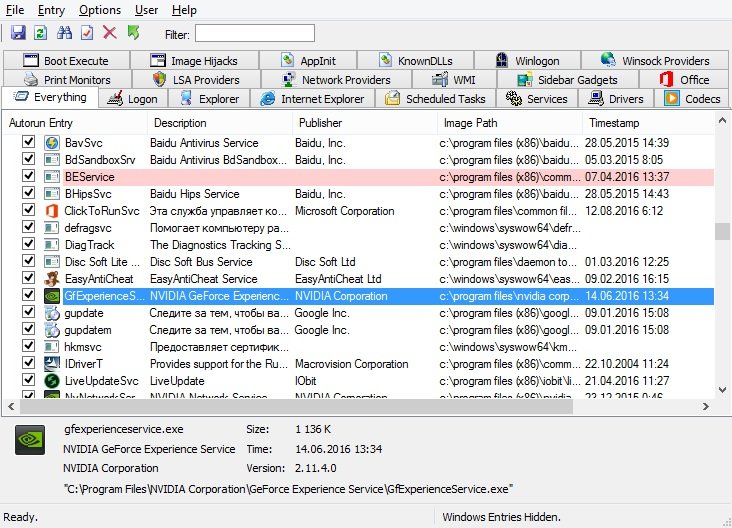Click the large NVIDIA icon in details pane
Viewport: 732px width, 528px height.
click(30, 440)
